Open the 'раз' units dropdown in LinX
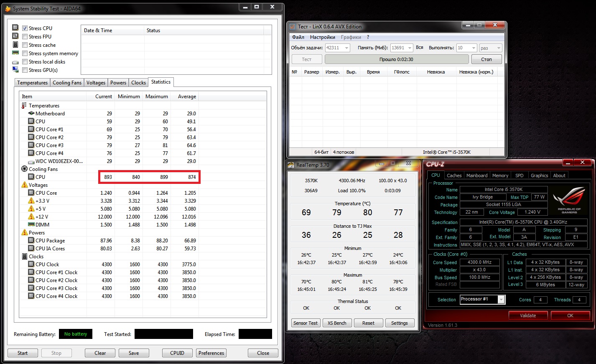The image size is (596, 364). [498, 48]
